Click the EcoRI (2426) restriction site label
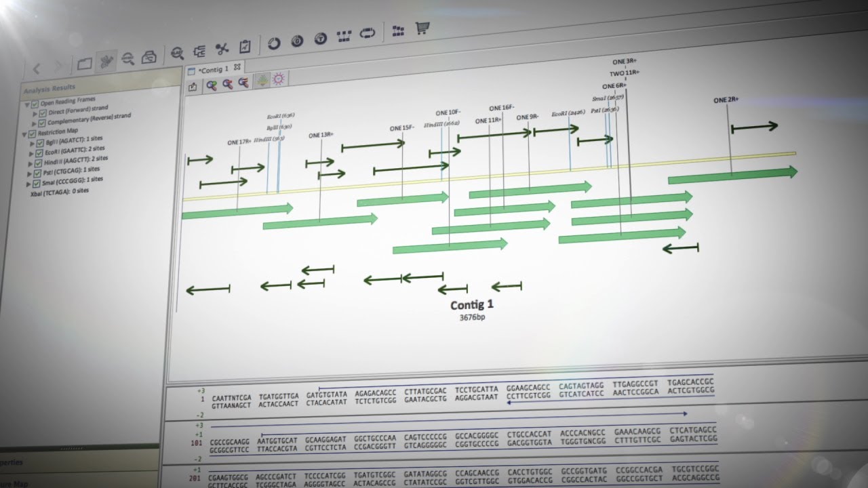868x488 pixels. [x=568, y=113]
